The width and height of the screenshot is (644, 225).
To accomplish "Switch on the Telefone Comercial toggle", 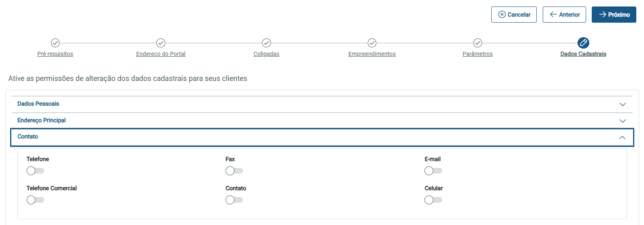I will pos(35,200).
